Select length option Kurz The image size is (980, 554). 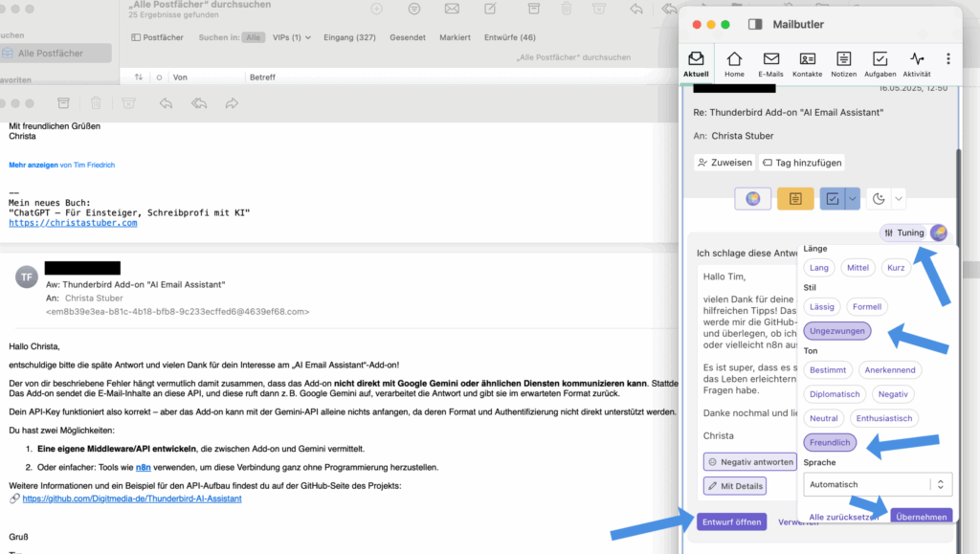[896, 267]
